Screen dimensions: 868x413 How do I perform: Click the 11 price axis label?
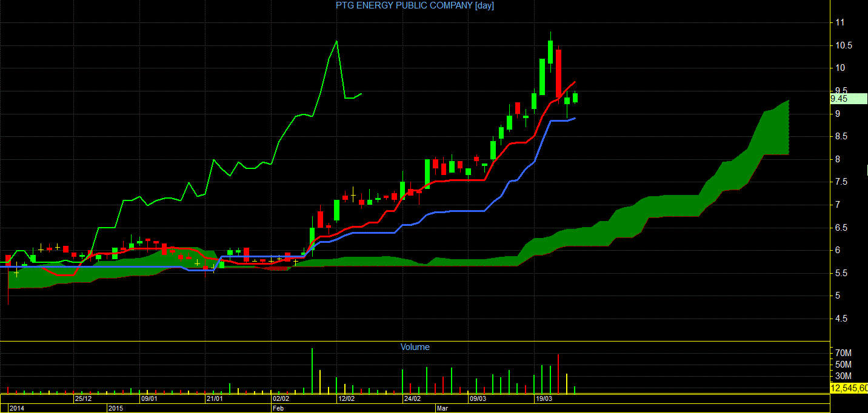click(x=840, y=22)
